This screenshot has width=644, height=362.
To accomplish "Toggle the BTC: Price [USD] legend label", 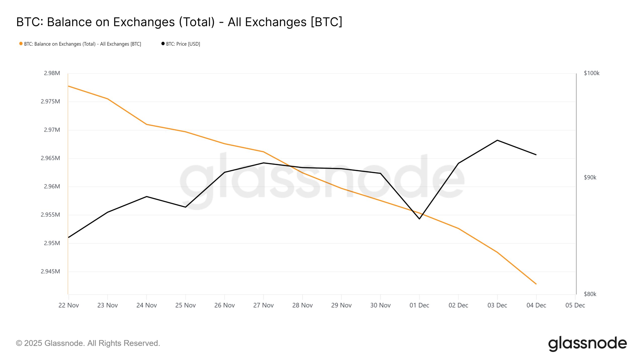I will coord(183,44).
